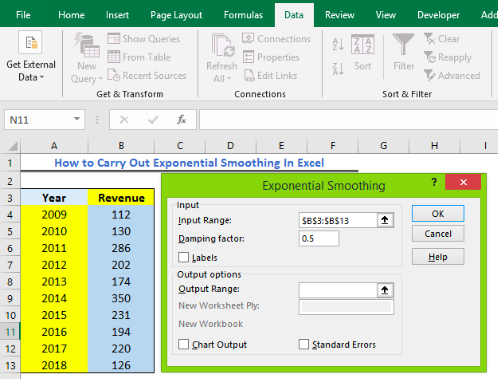Click the Revenue header cell
The image size is (502, 379).
pyautogui.click(x=121, y=198)
